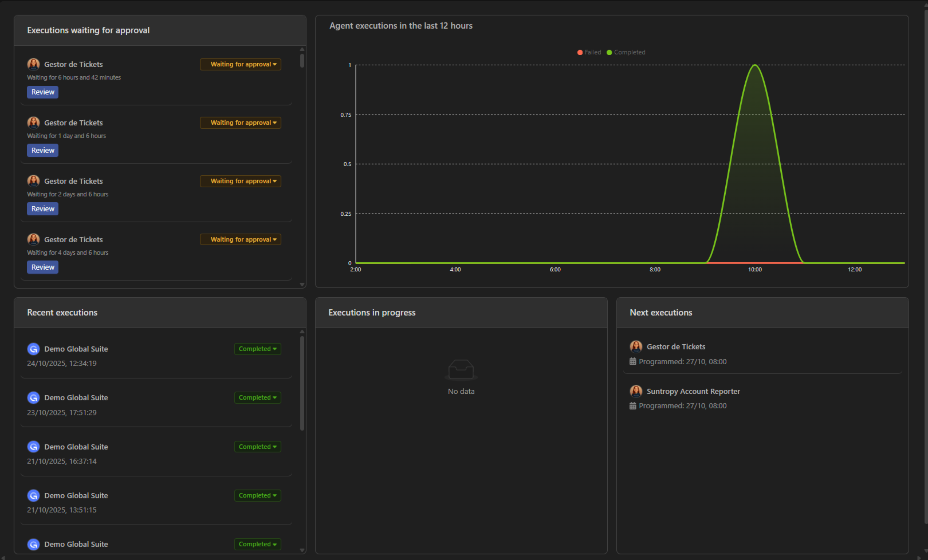
Task: Open the Completed status dropdown on 24/10 execution
Action: click(257, 348)
